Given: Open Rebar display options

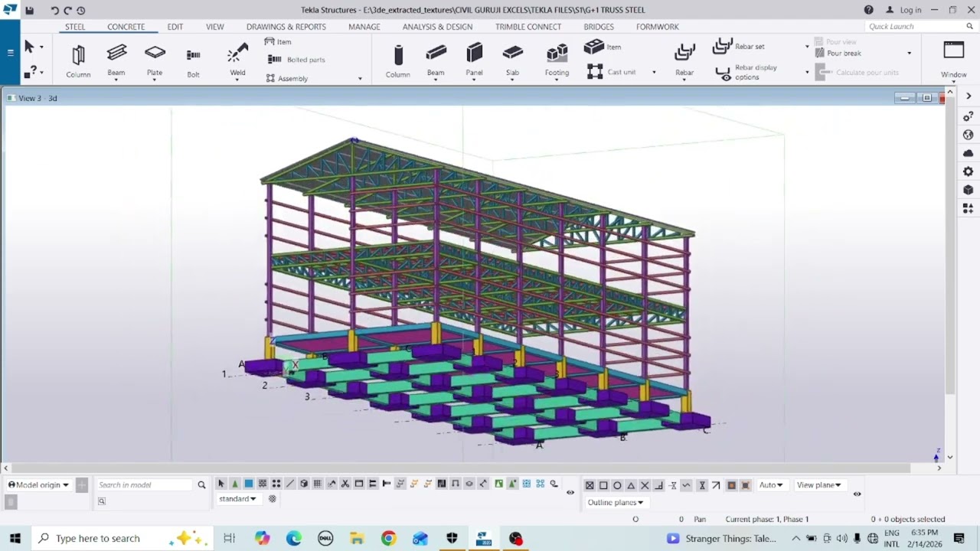Looking at the screenshot, I should click(x=746, y=73).
